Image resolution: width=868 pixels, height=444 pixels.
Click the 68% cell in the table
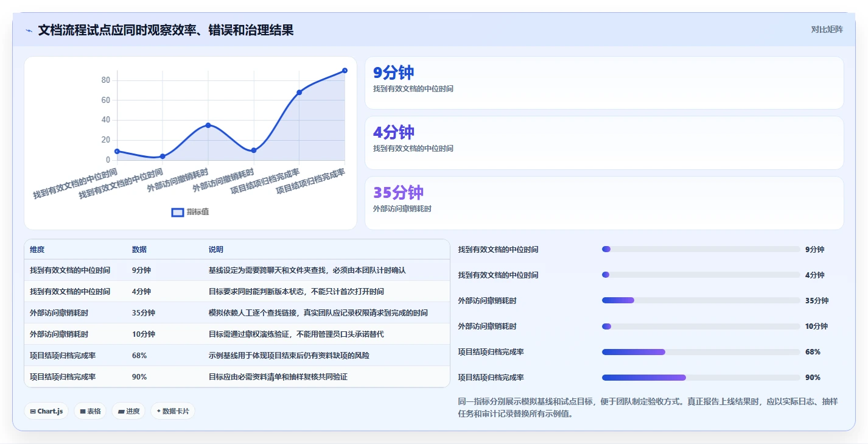click(x=139, y=356)
